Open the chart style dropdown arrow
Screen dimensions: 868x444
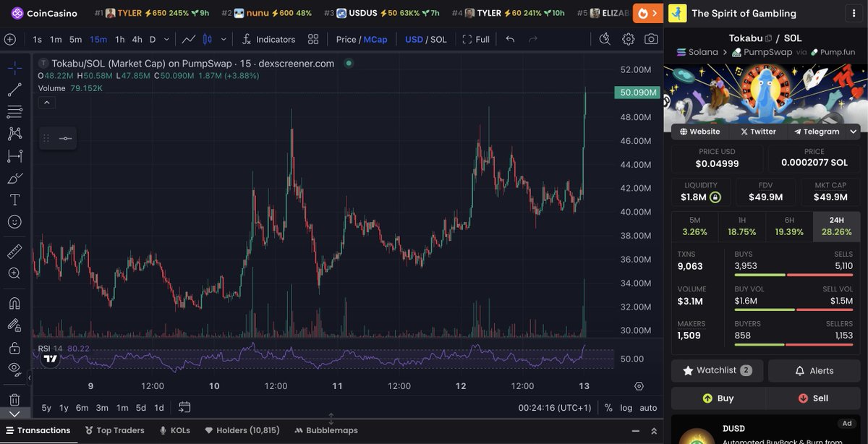point(224,39)
